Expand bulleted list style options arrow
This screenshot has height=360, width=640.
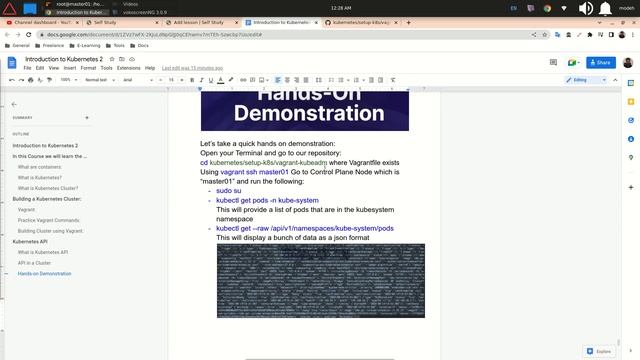(348, 80)
